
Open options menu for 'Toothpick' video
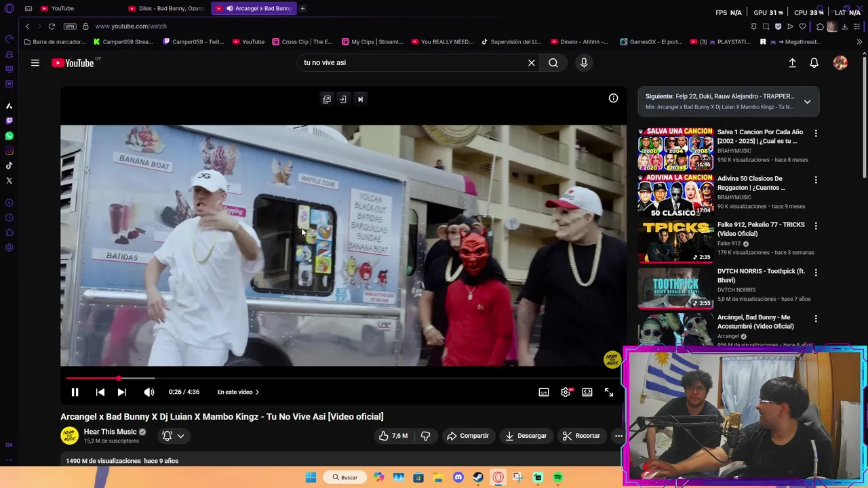coord(816,272)
